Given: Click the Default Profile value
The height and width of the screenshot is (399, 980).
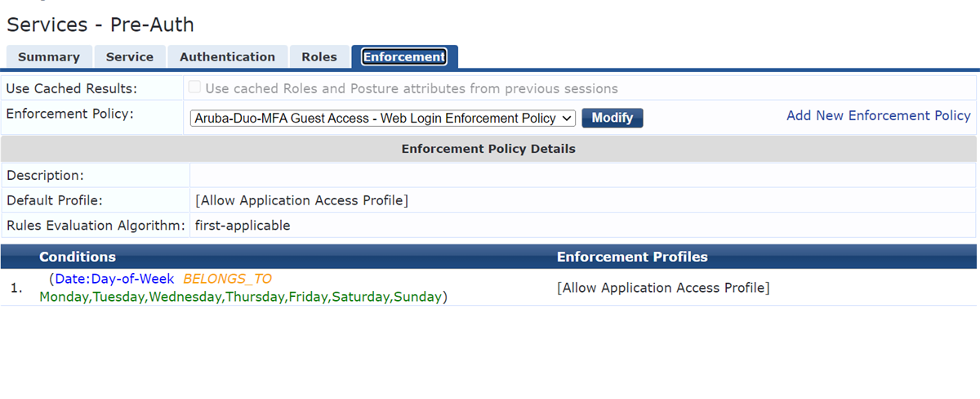Looking at the screenshot, I should 301,200.
